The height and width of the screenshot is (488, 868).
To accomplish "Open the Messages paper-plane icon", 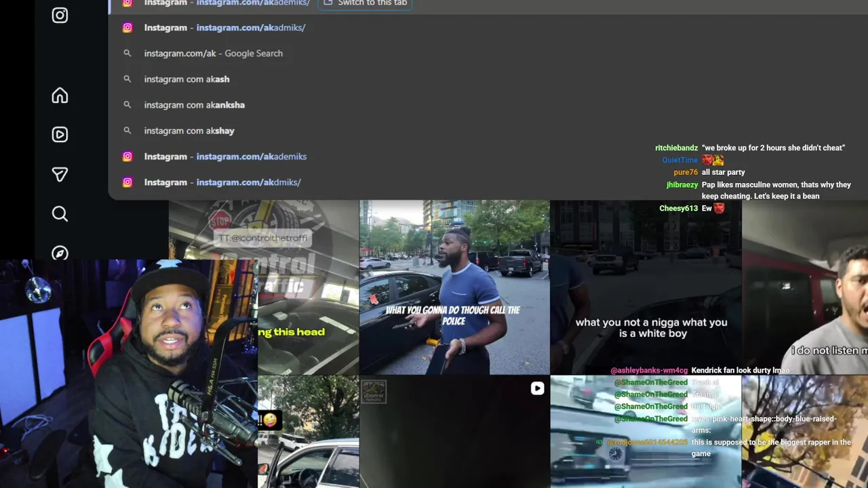I will [60, 174].
